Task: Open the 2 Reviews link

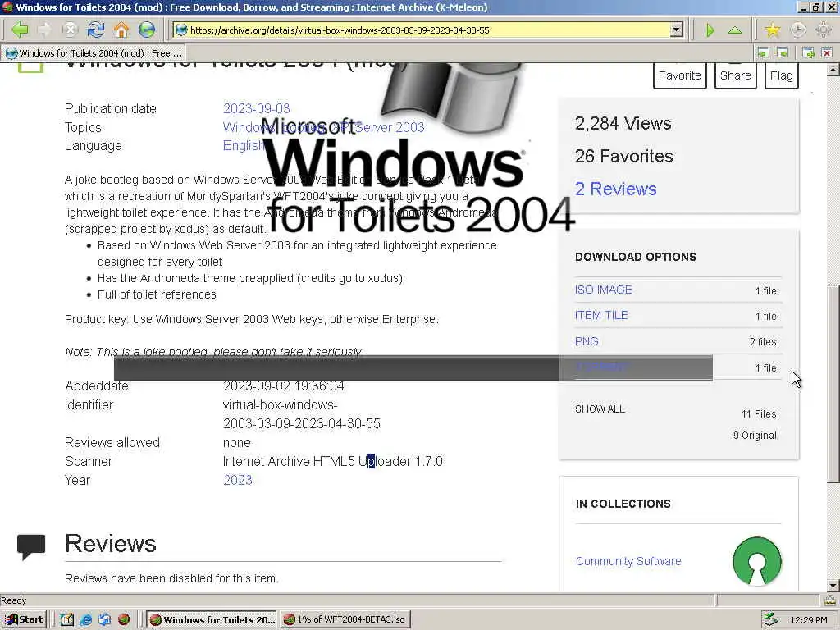Action: click(615, 189)
